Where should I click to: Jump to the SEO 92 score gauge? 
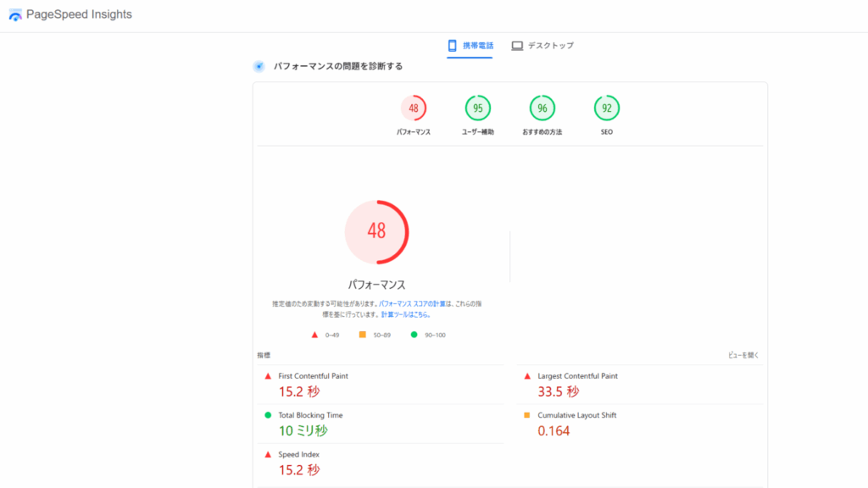(607, 108)
